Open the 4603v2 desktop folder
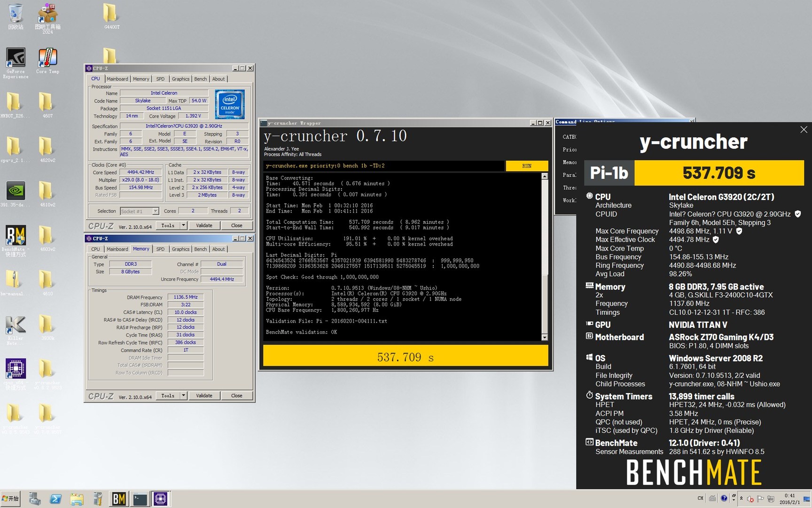 47,238
